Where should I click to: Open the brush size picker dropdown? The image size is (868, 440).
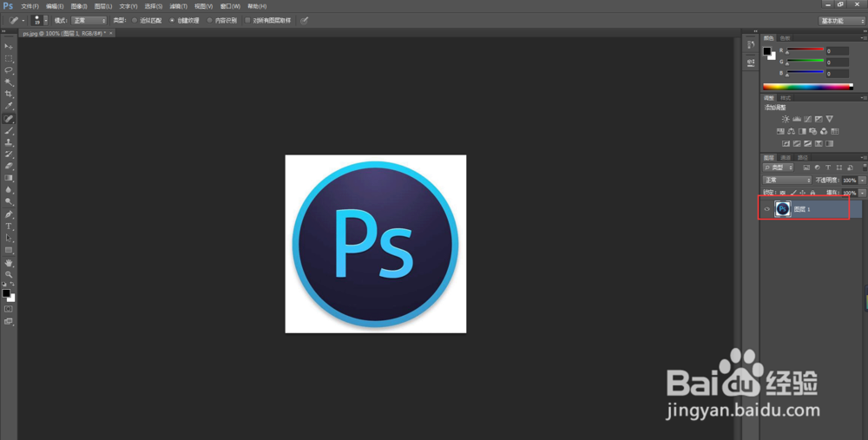pyautogui.click(x=45, y=21)
